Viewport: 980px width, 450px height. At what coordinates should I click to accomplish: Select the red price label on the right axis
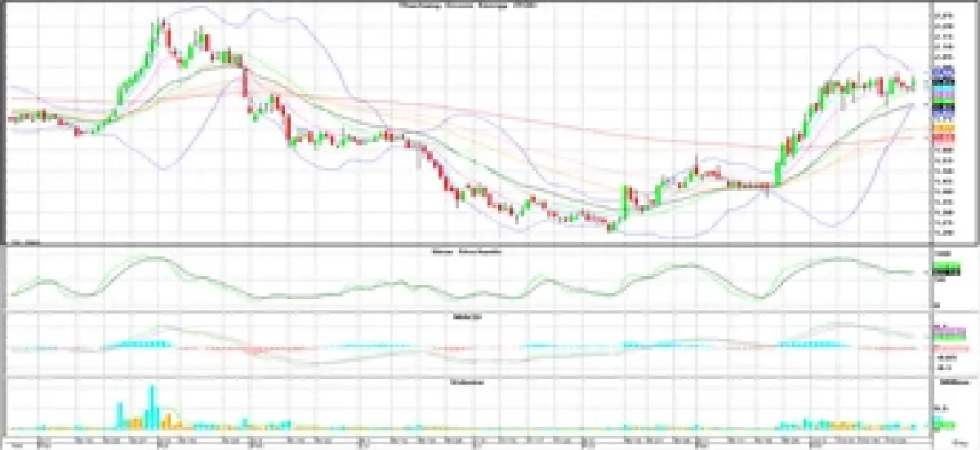tap(944, 138)
